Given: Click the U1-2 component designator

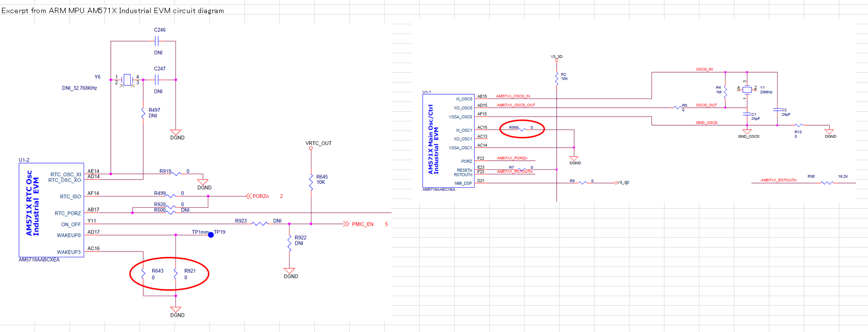Looking at the screenshot, I should [x=24, y=160].
